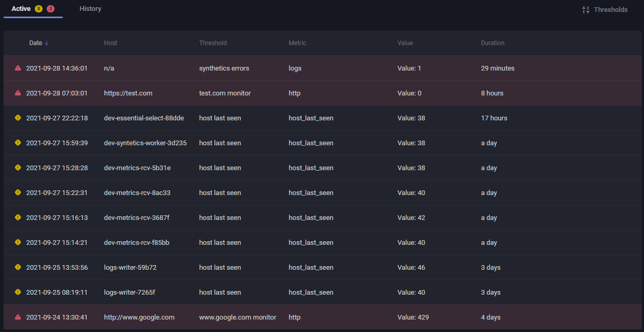Viewport: 644px width, 332px height.
Task: Click the red critical count badge
Action: coord(50,9)
